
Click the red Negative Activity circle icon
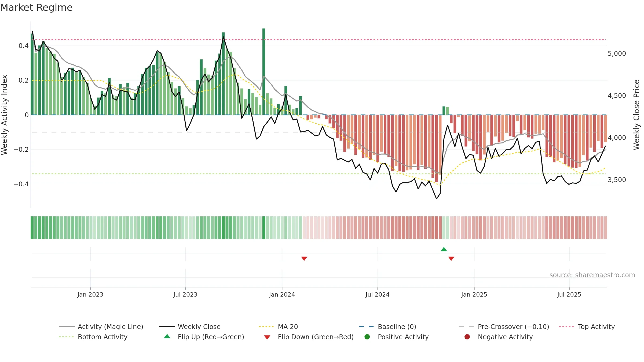point(467,337)
